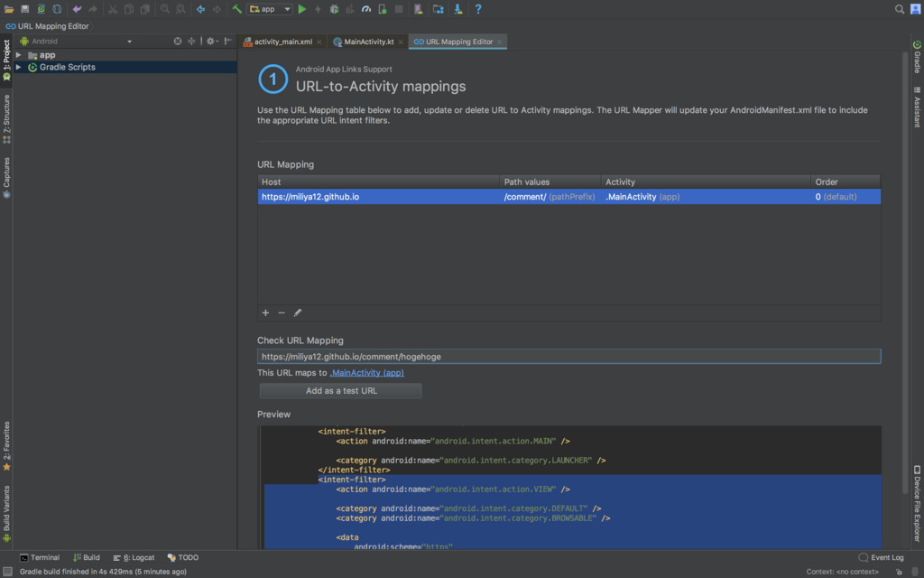This screenshot has width=924, height=578.
Task: Click the Check URL Mapping input field
Action: [568, 356]
